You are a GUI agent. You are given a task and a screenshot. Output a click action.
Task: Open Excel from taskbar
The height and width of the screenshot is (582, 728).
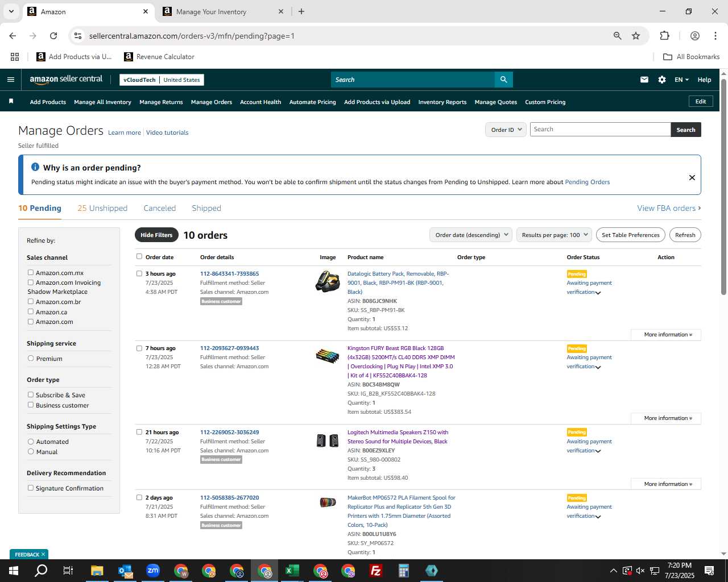(292, 571)
